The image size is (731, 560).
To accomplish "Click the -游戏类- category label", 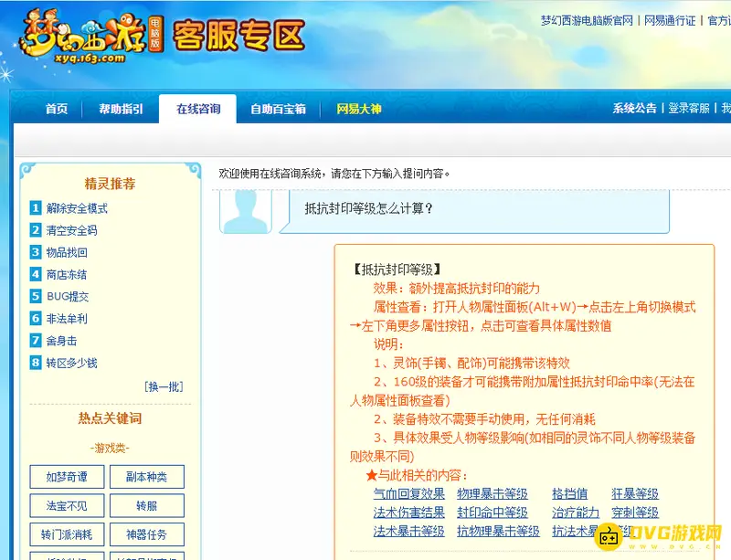I will point(110,449).
